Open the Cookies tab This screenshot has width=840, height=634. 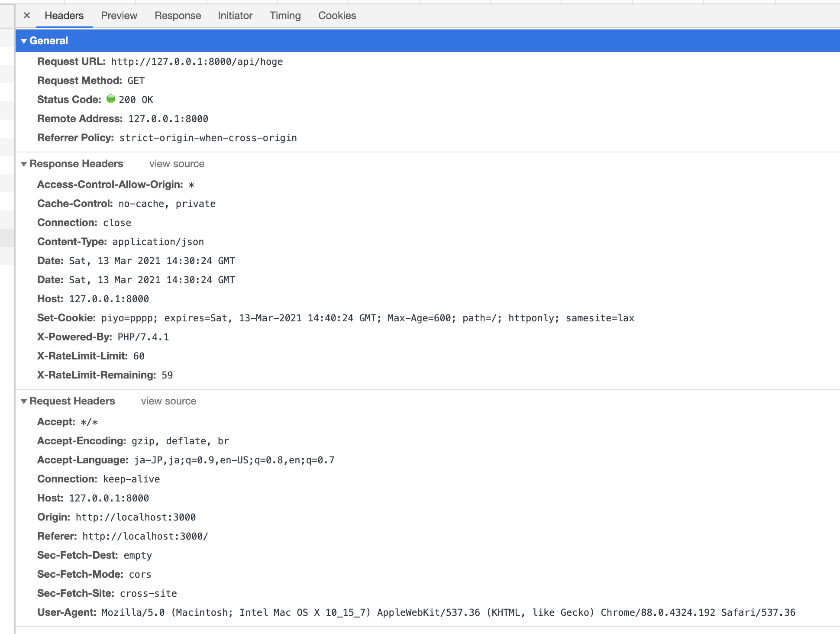click(337, 16)
